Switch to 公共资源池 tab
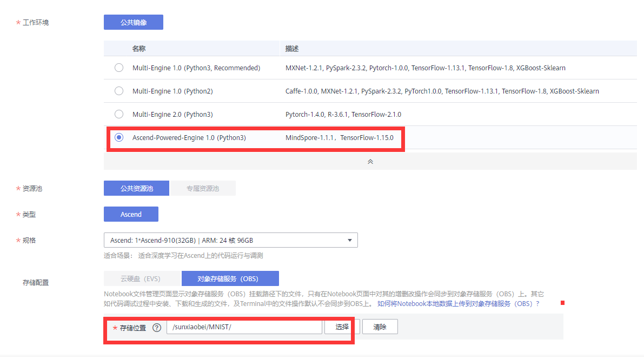Viewport: 644px width, 359px height. click(136, 188)
